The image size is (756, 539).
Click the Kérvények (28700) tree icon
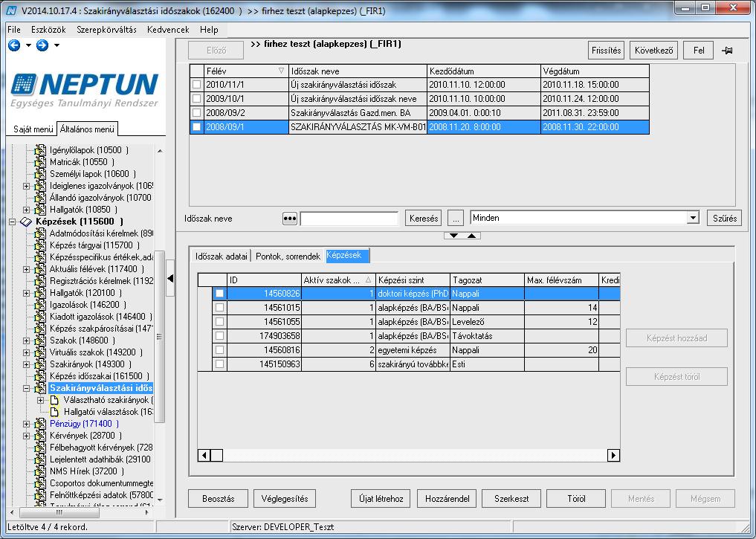(x=40, y=436)
